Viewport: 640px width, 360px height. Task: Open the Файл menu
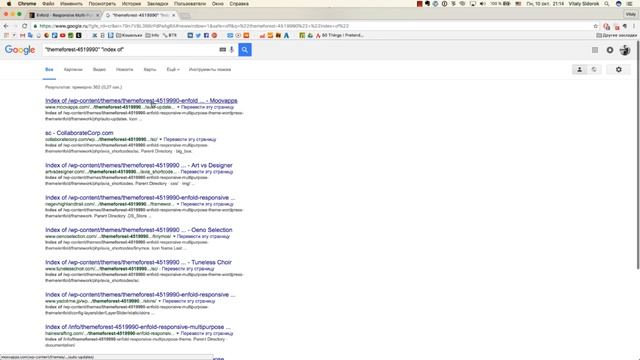48,4
